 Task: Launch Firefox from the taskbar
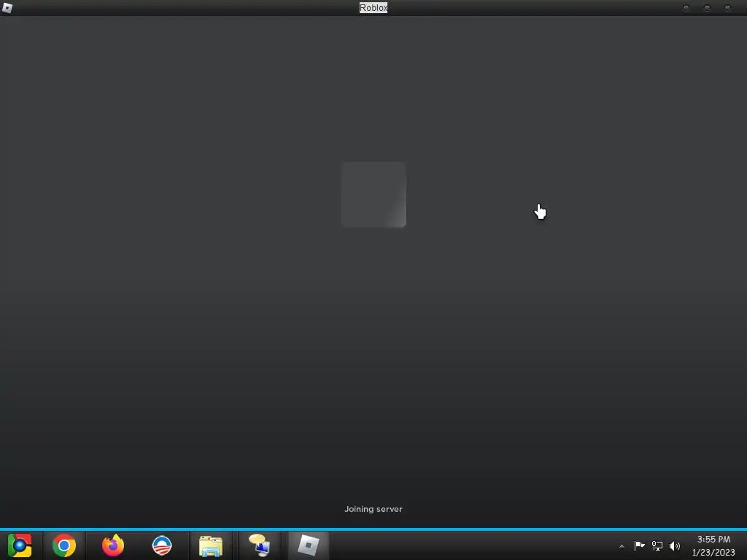[x=113, y=545]
